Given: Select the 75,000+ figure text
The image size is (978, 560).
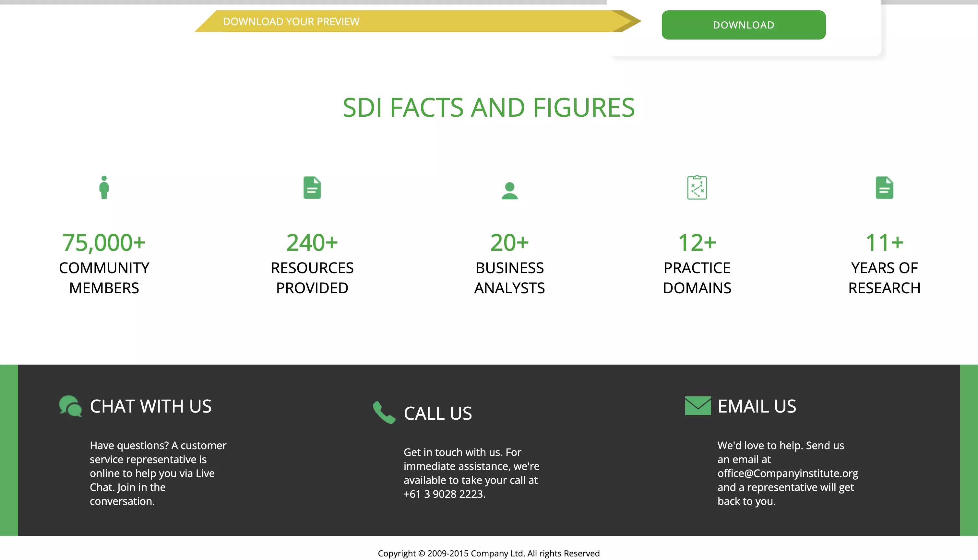Looking at the screenshot, I should 104,243.
